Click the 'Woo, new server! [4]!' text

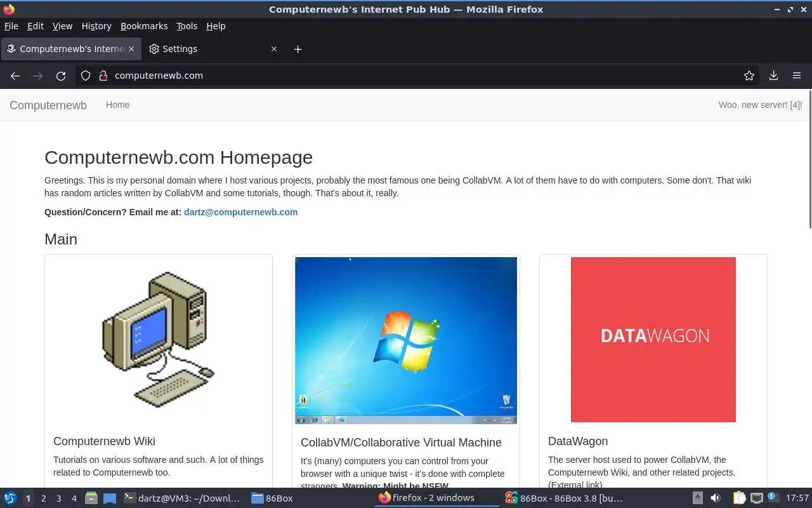click(x=760, y=105)
